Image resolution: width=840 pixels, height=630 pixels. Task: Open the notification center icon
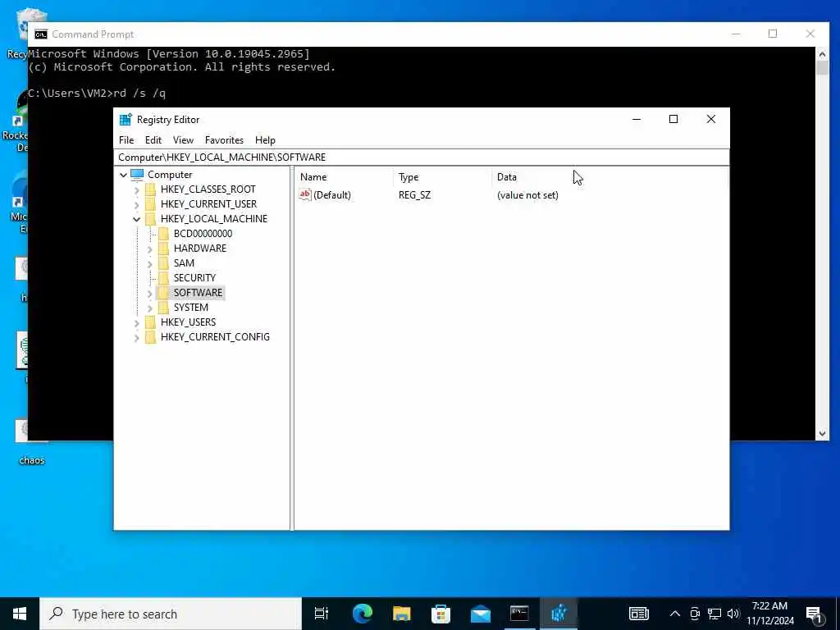coord(815,614)
